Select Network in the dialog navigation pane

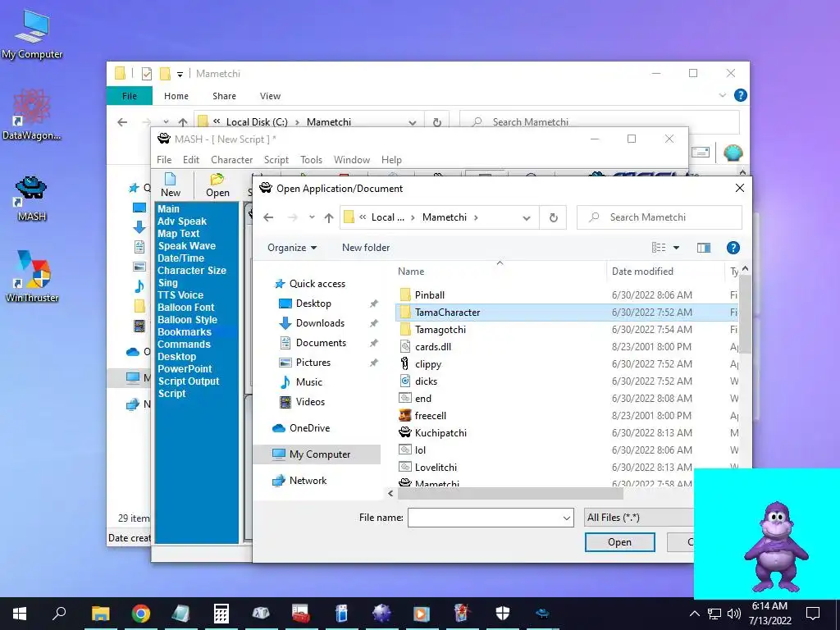point(308,481)
